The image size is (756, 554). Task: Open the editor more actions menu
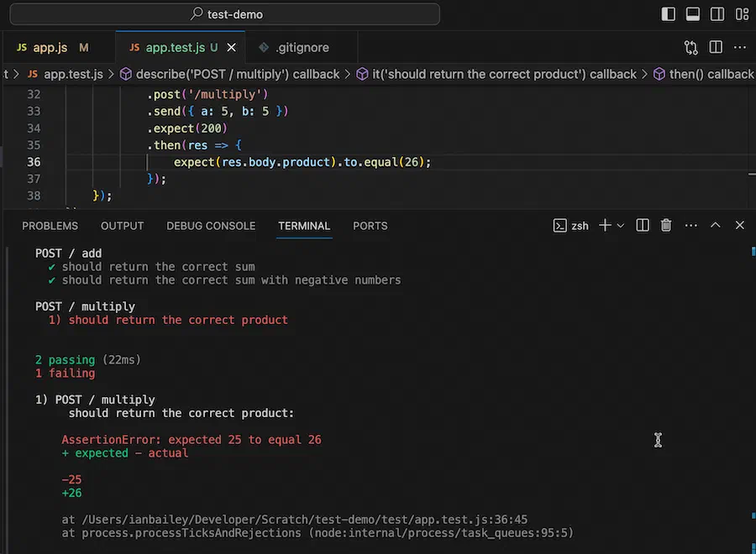point(740,47)
